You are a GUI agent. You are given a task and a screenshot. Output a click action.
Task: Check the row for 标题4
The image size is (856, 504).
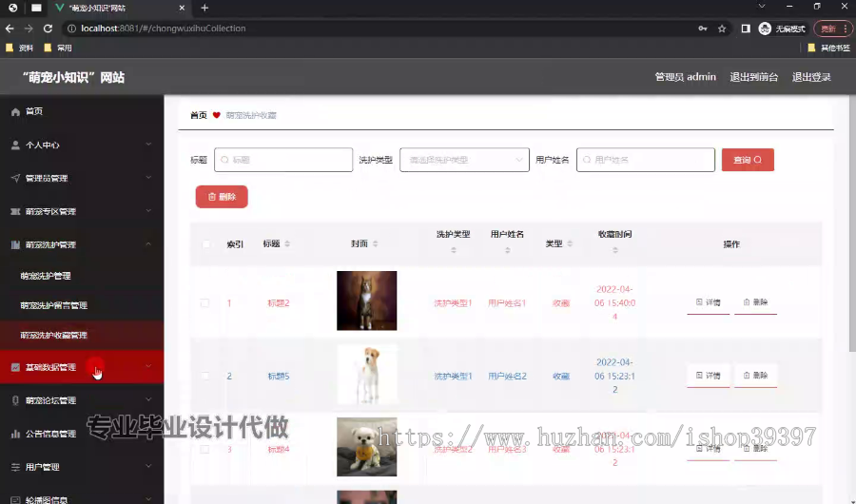[204, 449]
